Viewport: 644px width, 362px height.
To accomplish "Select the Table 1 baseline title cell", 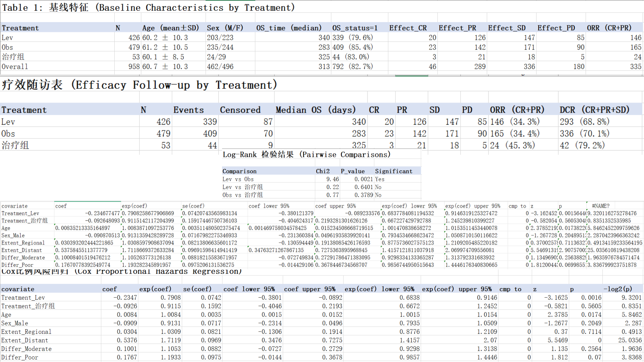I will 148,7.
